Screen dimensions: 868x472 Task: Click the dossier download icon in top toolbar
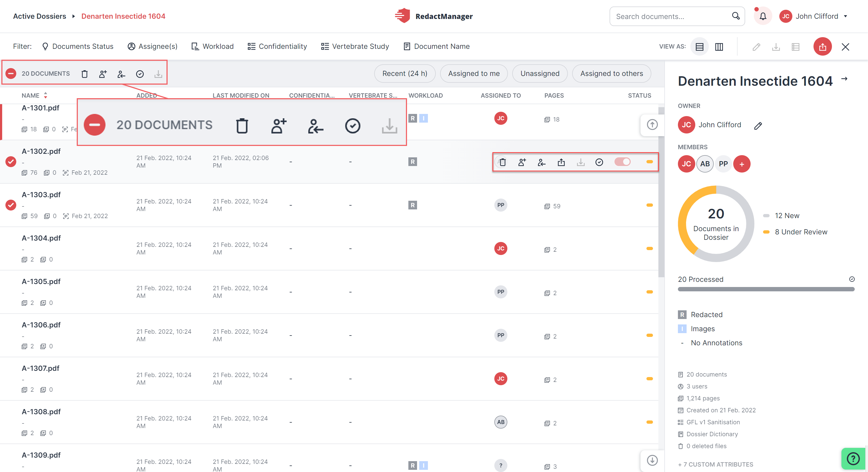point(776,47)
